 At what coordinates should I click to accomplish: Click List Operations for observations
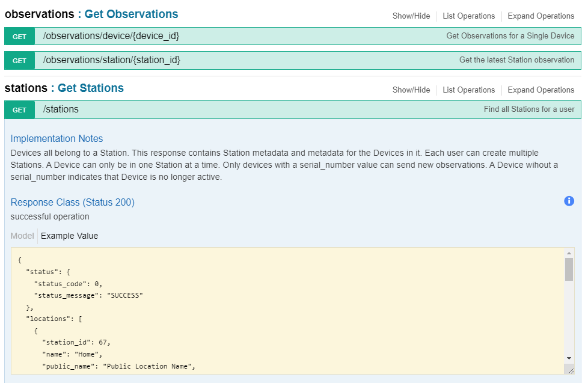coord(468,16)
